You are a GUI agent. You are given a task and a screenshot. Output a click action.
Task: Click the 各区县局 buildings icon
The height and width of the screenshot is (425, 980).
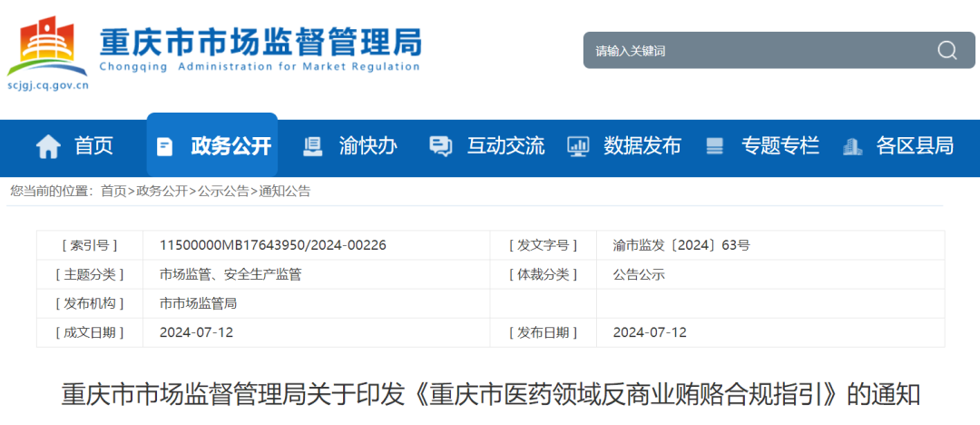coord(852,146)
